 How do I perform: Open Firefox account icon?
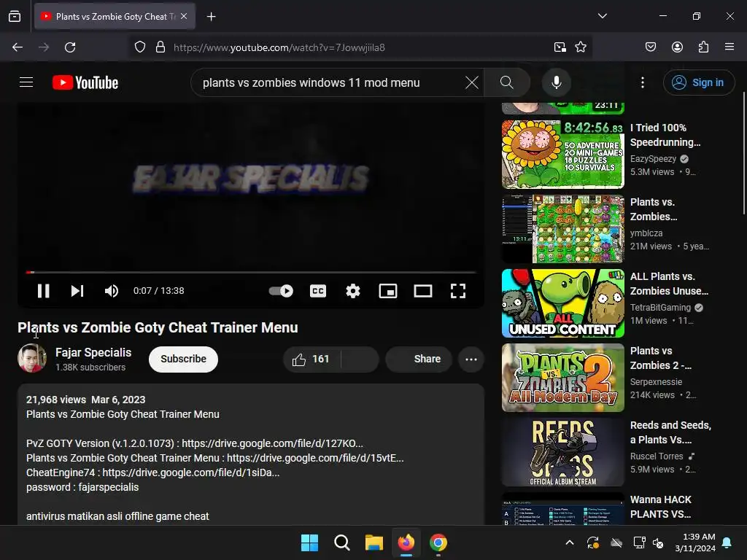pyautogui.click(x=678, y=47)
